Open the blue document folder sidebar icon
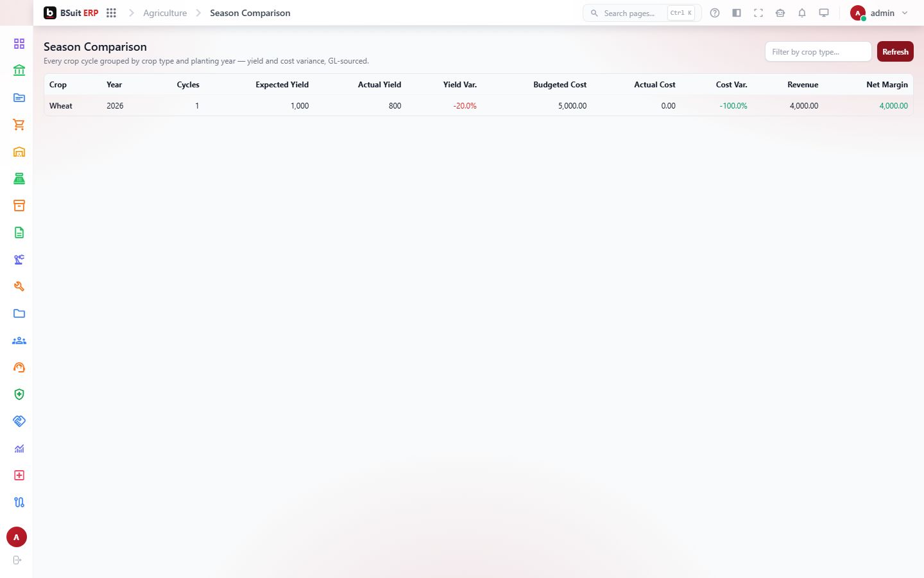924x578 pixels. [19, 98]
